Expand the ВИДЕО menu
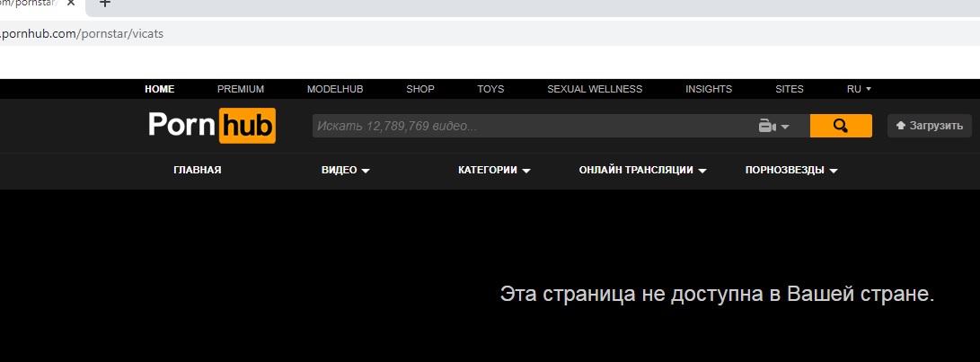This screenshot has width=980, height=362. coord(346,170)
